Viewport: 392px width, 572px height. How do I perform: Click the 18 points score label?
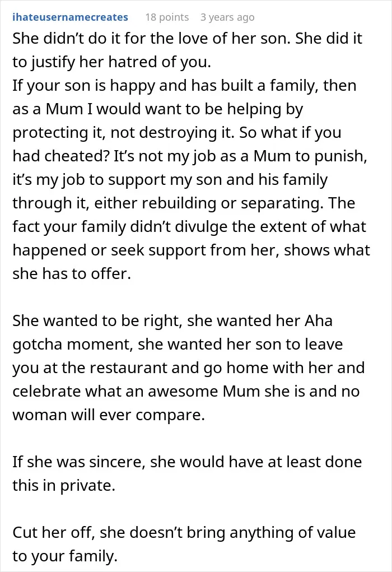[167, 17]
